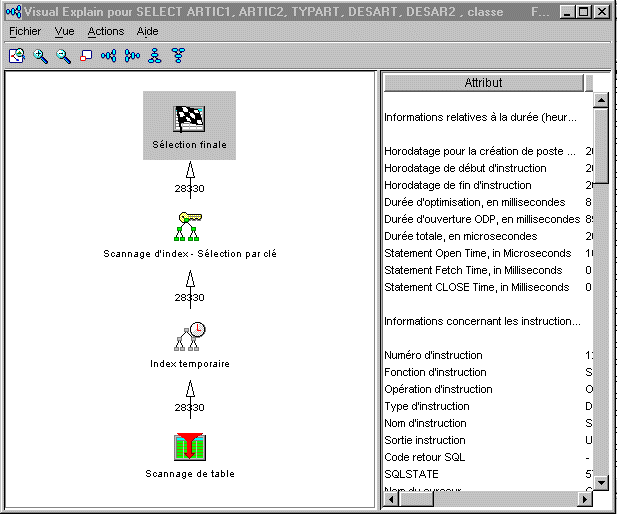This screenshot has width=617, height=514.
Task: Select the Index temporaire node icon
Action: click(190, 337)
